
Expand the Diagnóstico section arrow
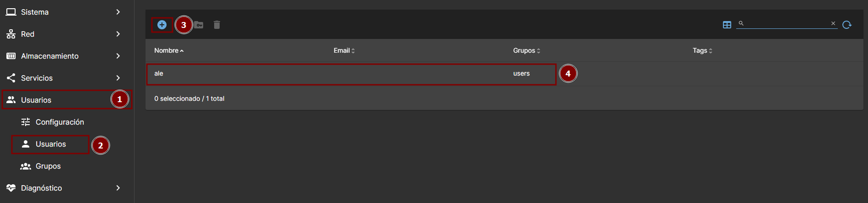click(118, 188)
